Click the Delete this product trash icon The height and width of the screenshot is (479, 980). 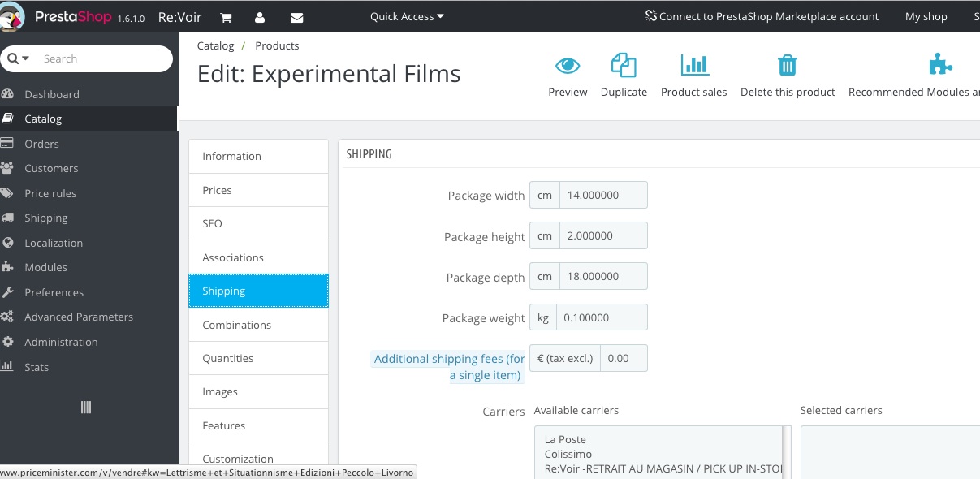pos(787,66)
